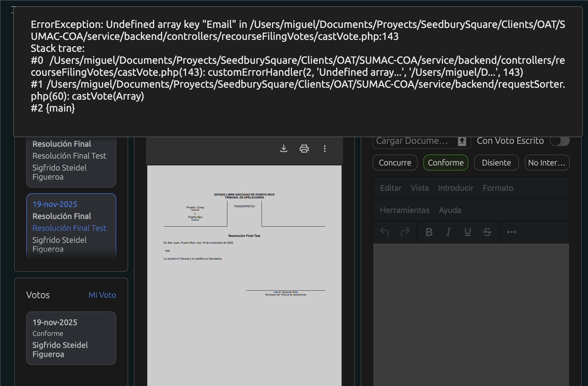This screenshot has height=386, width=588.
Task: Toggle underline formatting
Action: coord(467,232)
